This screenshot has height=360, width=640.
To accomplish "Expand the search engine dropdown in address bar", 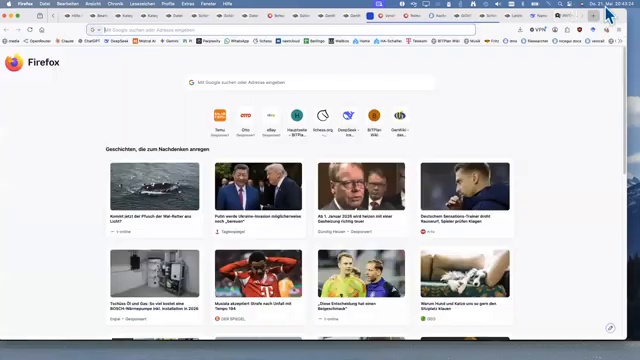I will pos(95,30).
